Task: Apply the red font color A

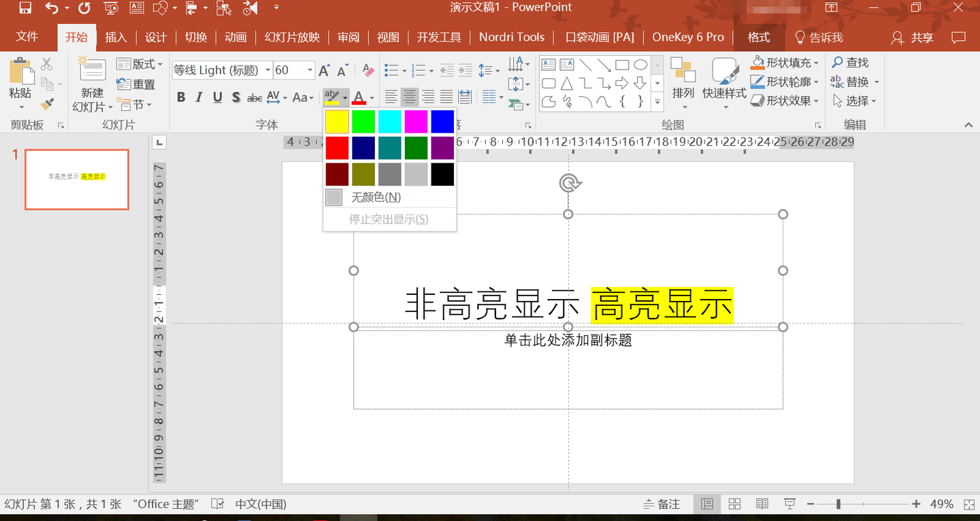Action: point(359,97)
